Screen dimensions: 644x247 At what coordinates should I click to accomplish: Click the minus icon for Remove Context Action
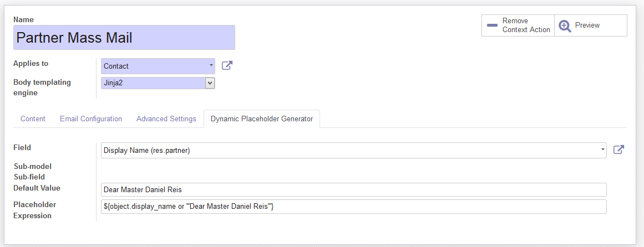(x=492, y=25)
